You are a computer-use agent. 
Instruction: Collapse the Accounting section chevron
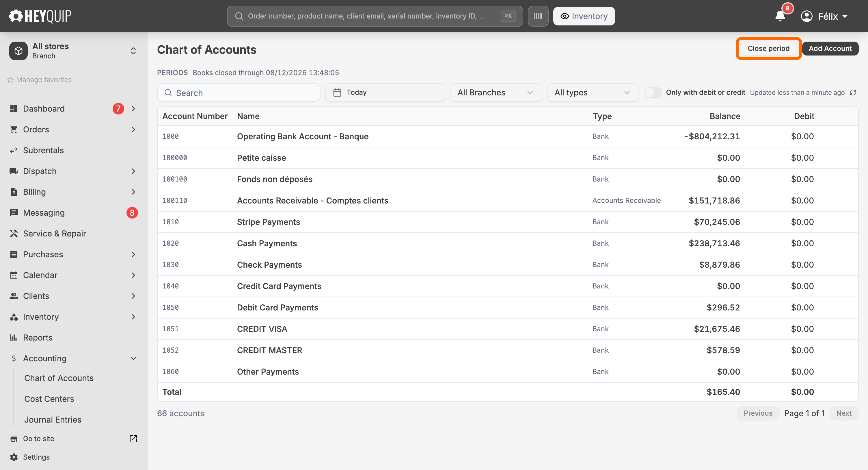point(133,358)
